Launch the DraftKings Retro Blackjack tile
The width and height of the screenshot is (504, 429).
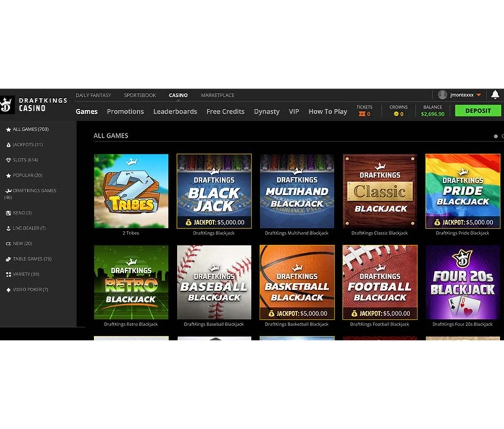coord(131,283)
